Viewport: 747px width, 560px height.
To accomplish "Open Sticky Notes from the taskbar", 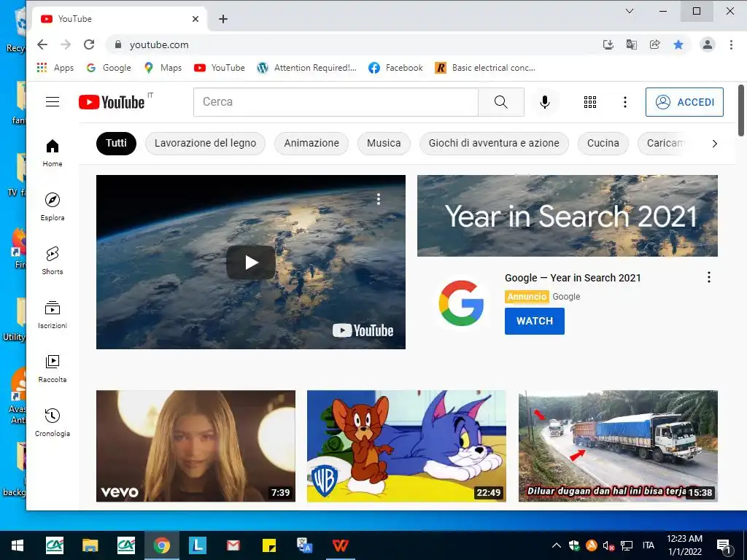I will pos(268,545).
